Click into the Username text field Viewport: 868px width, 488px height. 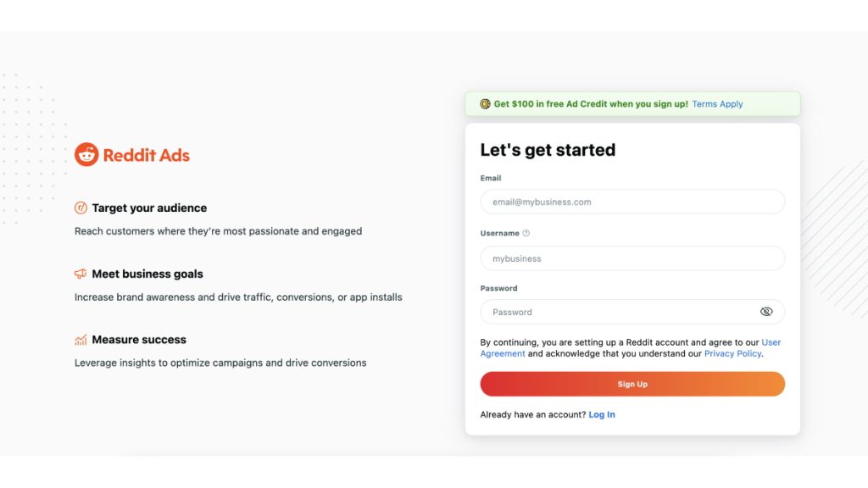coord(632,258)
